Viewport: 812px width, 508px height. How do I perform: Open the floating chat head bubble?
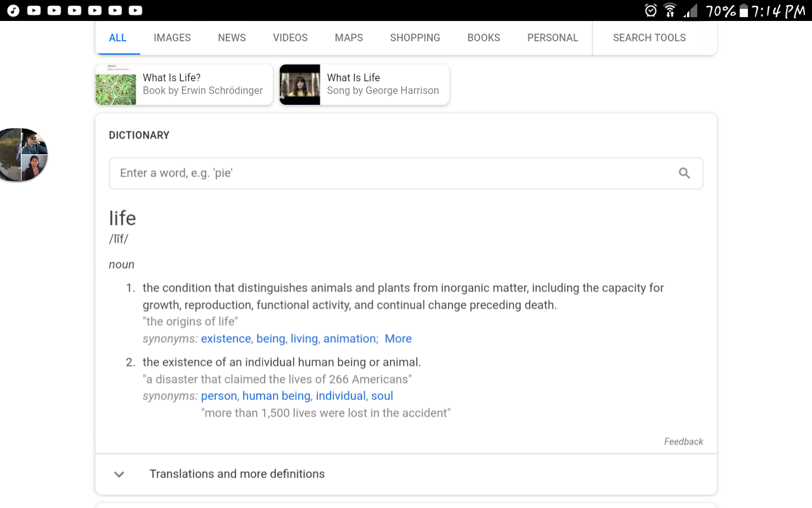(23, 155)
